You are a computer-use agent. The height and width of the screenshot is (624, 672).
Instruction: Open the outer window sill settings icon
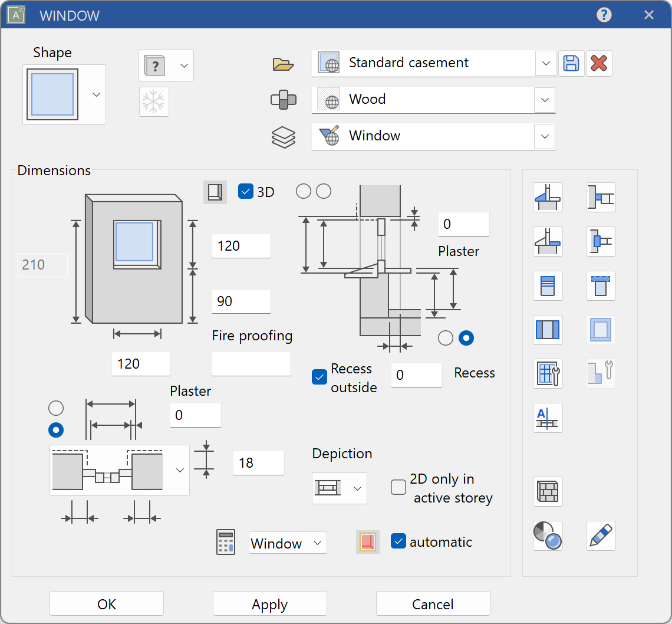[548, 197]
